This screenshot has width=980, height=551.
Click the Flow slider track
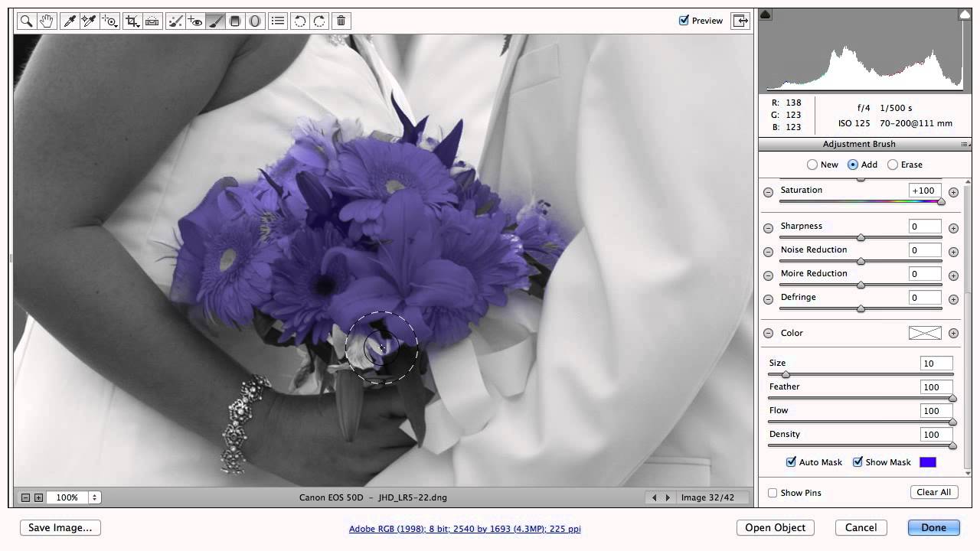(x=861, y=422)
